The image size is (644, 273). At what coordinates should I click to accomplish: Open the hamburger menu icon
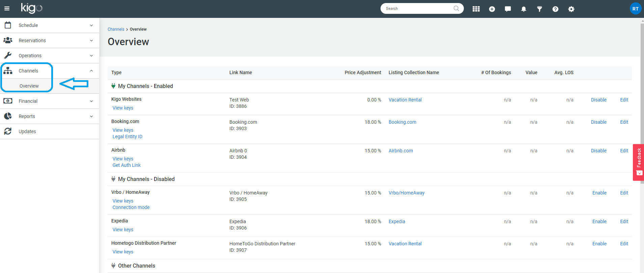pyautogui.click(x=7, y=9)
